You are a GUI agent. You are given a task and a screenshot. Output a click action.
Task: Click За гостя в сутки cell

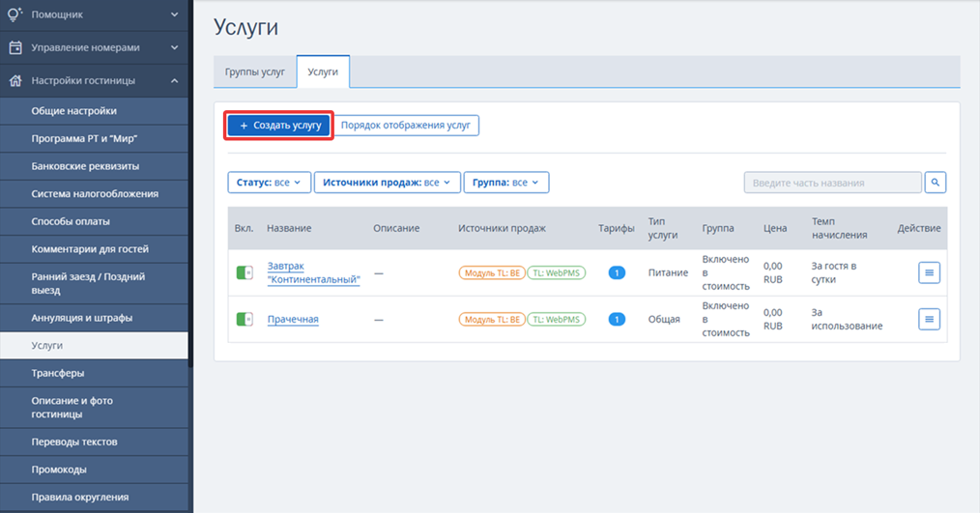(834, 272)
